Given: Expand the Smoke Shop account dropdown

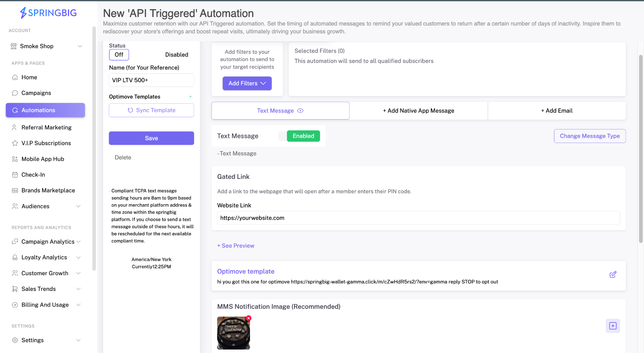Looking at the screenshot, I should pos(80,46).
